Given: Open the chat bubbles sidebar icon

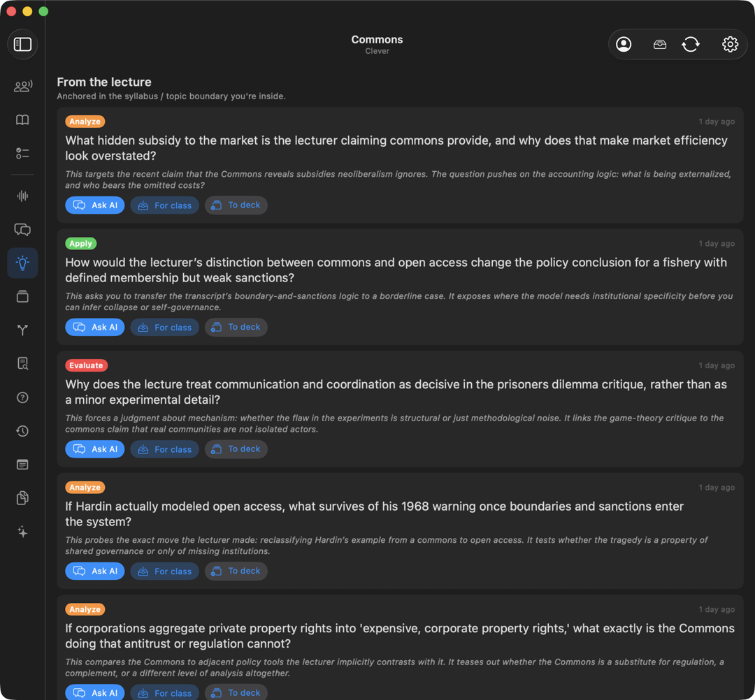Looking at the screenshot, I should click(22, 229).
